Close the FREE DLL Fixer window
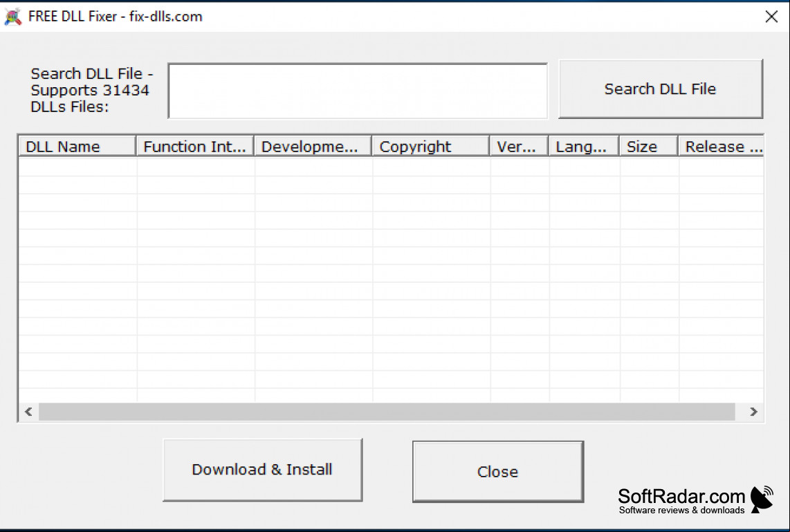790x532 pixels. (771, 17)
